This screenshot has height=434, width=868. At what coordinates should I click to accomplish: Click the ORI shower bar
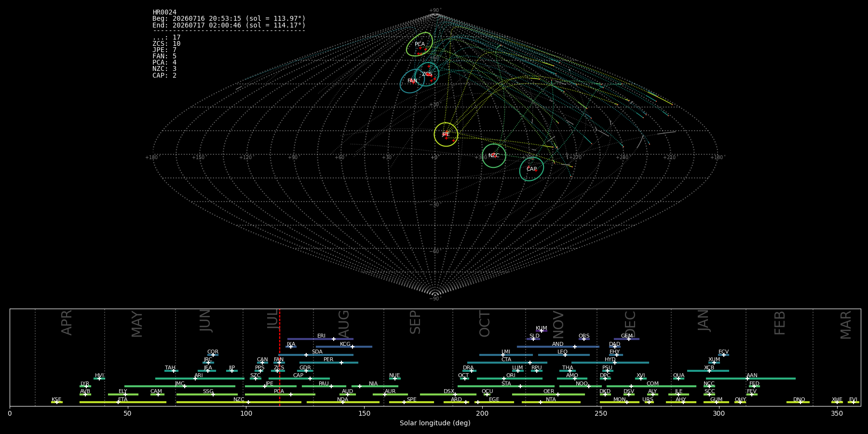coord(510,379)
